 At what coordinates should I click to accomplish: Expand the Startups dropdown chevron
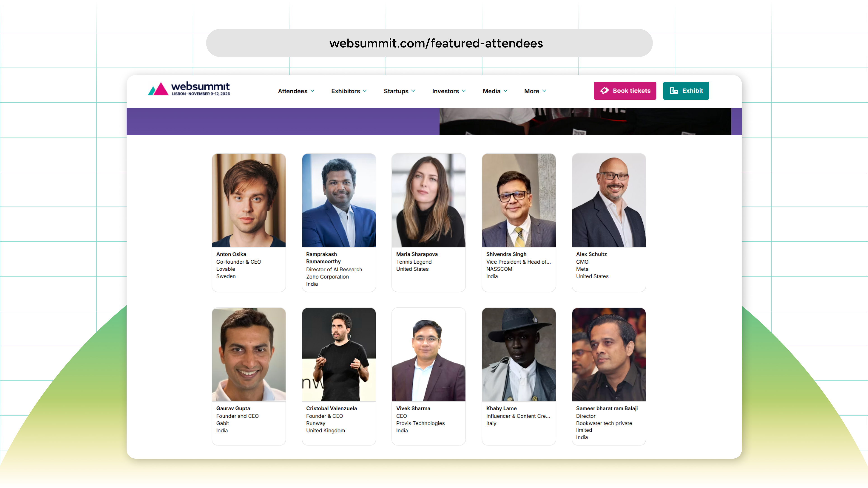[x=413, y=91]
